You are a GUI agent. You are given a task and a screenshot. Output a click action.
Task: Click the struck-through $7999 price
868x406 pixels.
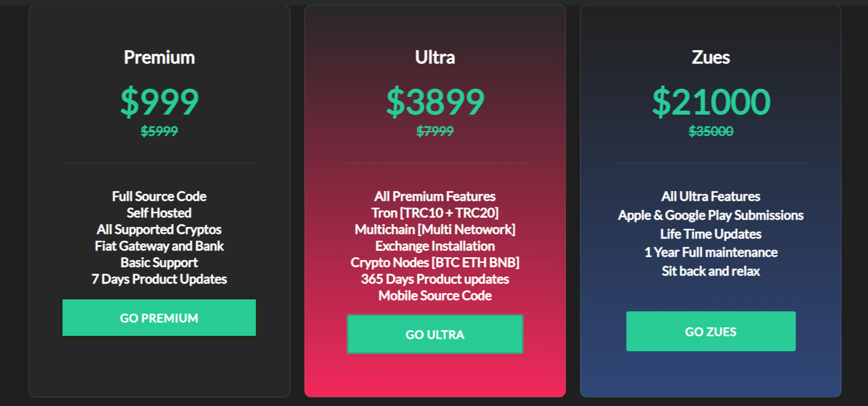tap(435, 131)
